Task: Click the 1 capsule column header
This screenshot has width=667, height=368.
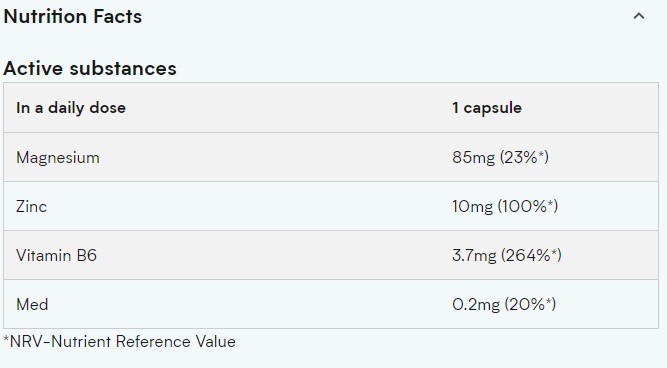Action: [x=487, y=108]
